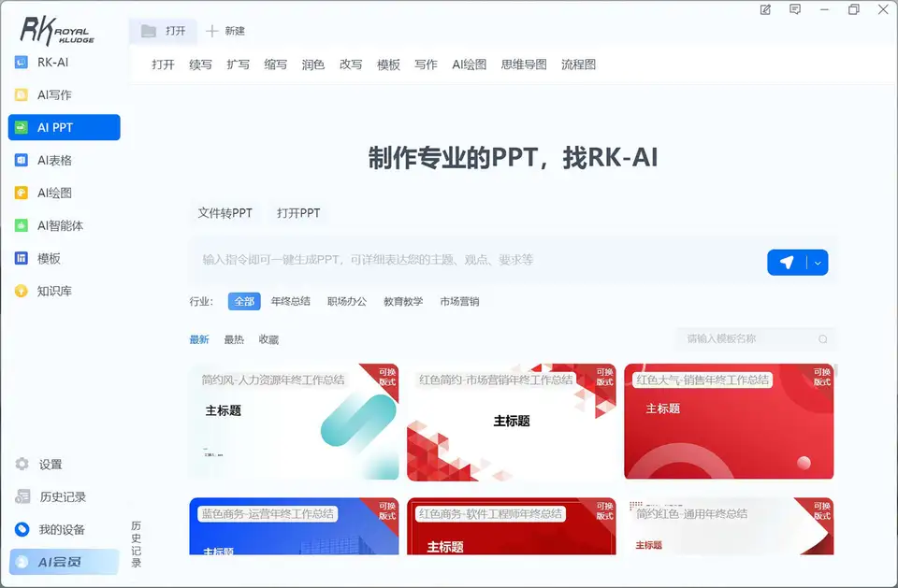Open the 红色大气-销售年终工作总结 template

(729, 422)
